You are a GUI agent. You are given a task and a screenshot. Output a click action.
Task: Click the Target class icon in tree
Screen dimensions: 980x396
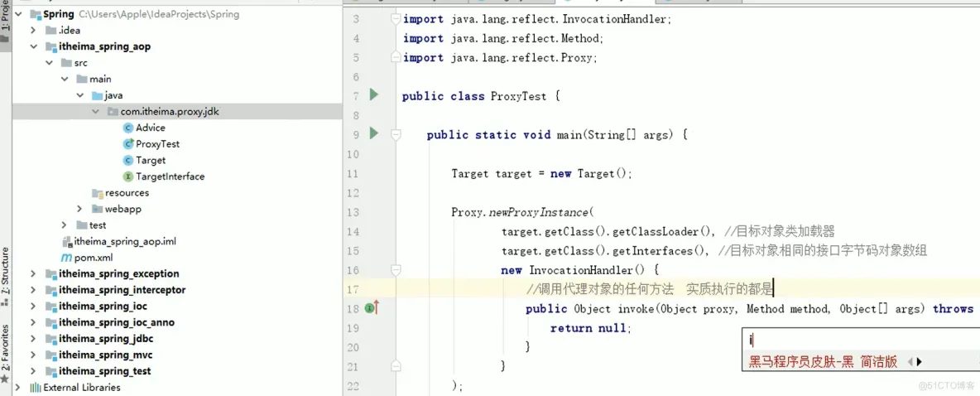pyautogui.click(x=128, y=160)
